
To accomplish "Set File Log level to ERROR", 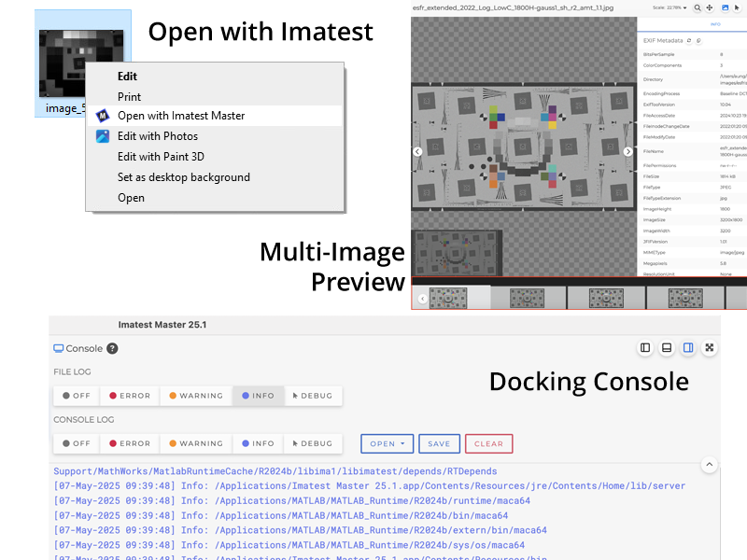I will pyautogui.click(x=130, y=396).
